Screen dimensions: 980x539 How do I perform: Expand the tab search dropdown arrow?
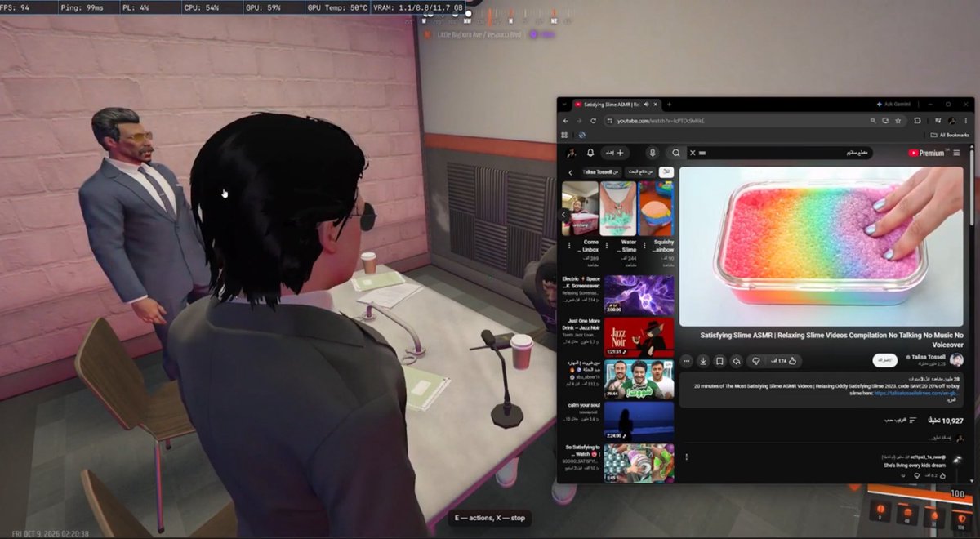click(x=564, y=105)
